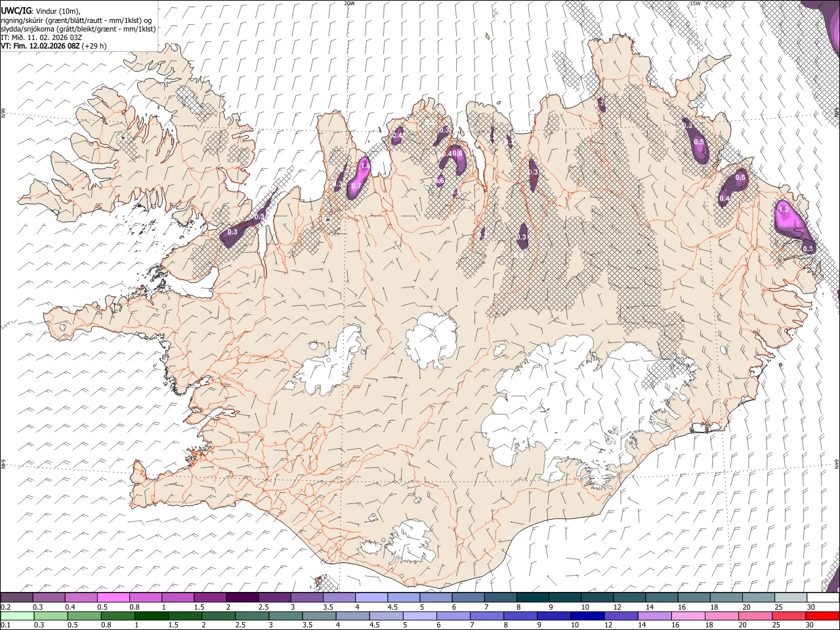Select the 0.4 swatch in the purple snow scale
Image resolution: width=840 pixels, height=630 pixels.
(x=81, y=598)
